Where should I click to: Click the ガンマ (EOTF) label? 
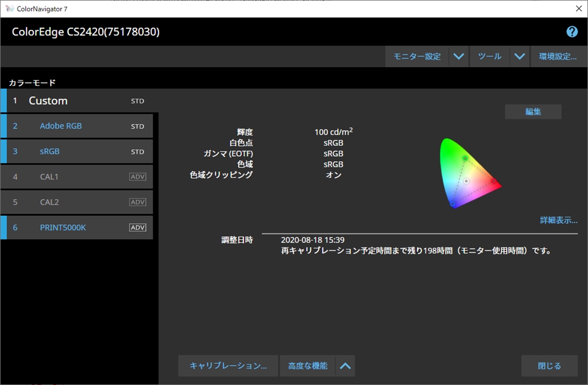[x=229, y=154]
